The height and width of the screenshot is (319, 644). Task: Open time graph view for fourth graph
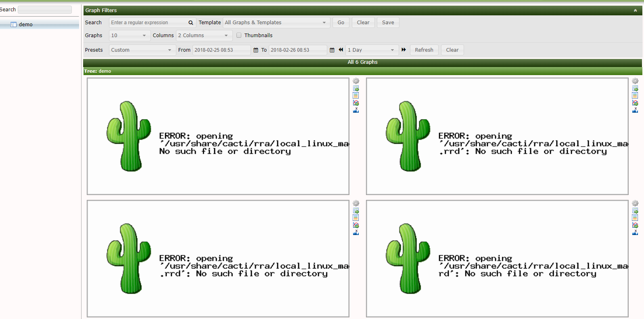click(635, 218)
